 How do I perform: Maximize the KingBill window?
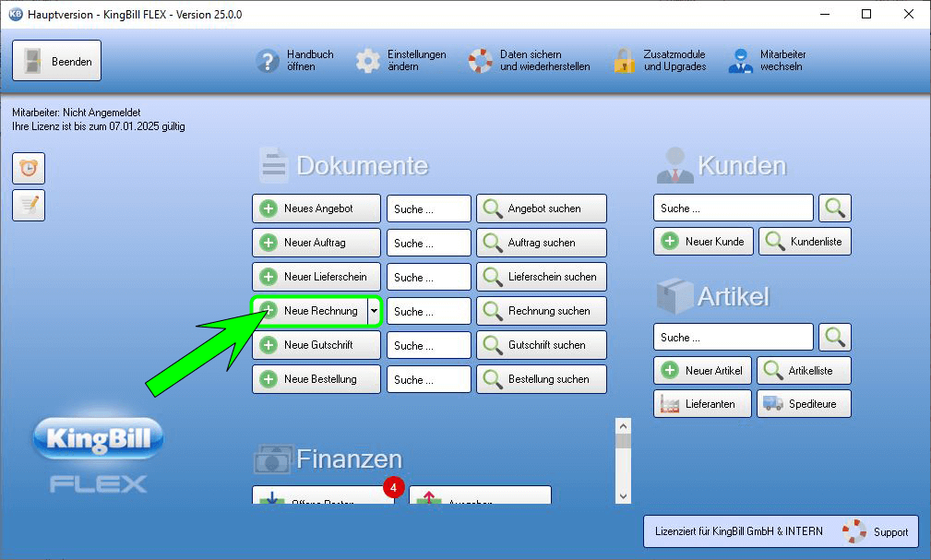(x=866, y=14)
